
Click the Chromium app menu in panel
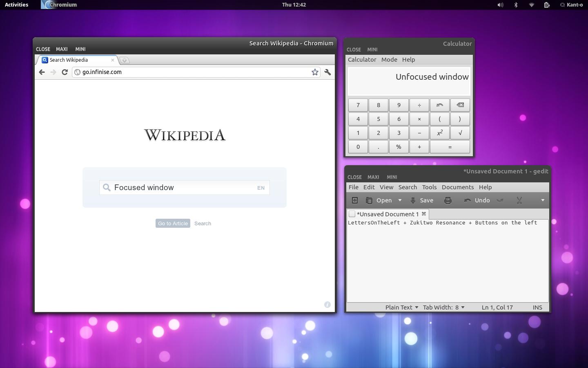[60, 5]
